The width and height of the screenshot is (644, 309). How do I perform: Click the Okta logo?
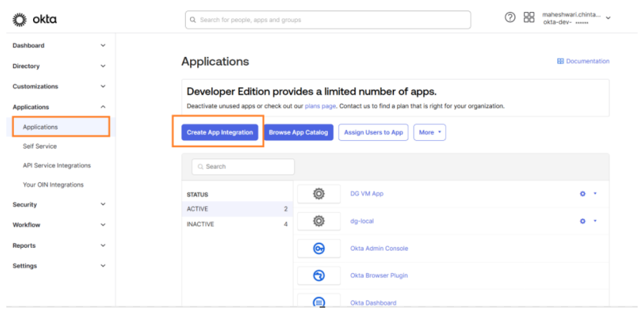tap(35, 20)
